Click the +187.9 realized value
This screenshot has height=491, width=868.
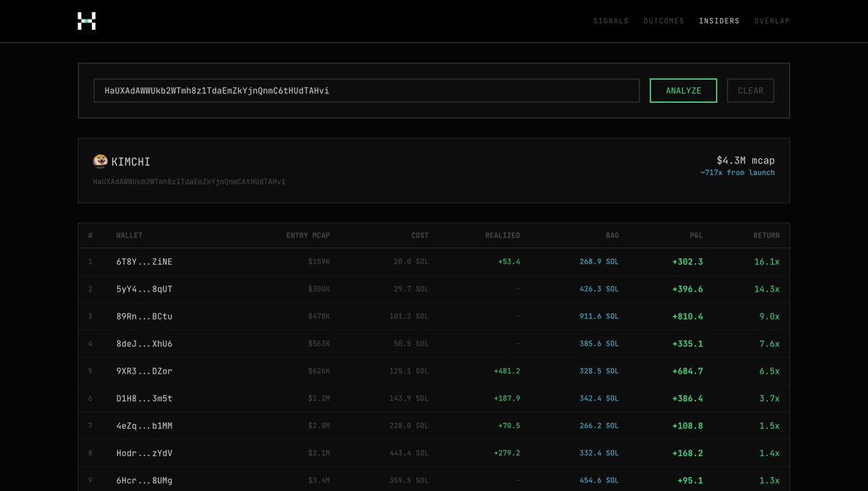click(x=507, y=398)
